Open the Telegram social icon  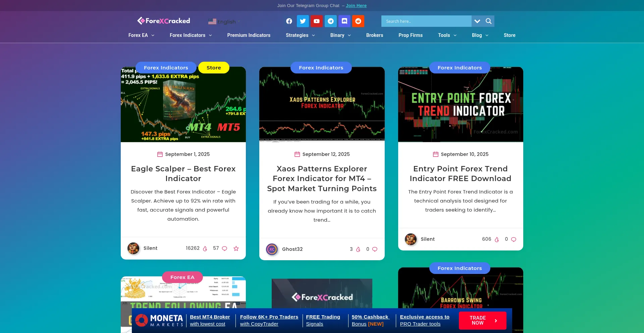click(x=331, y=21)
